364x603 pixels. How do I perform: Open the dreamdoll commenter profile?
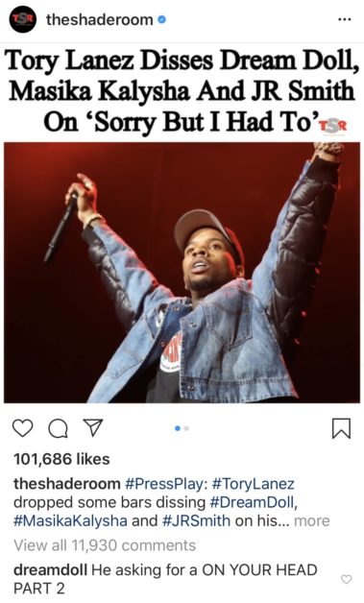click(x=50, y=570)
